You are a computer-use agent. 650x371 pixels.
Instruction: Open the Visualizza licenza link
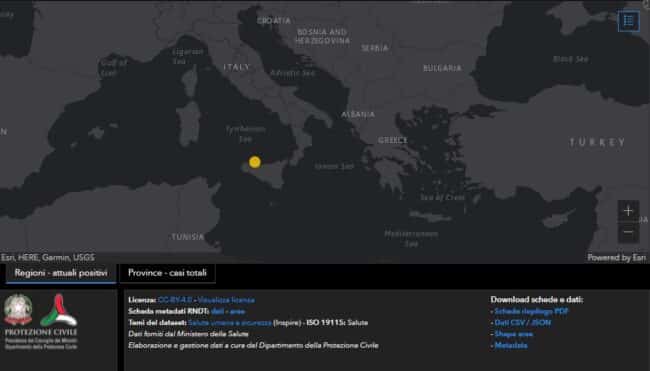click(x=226, y=300)
